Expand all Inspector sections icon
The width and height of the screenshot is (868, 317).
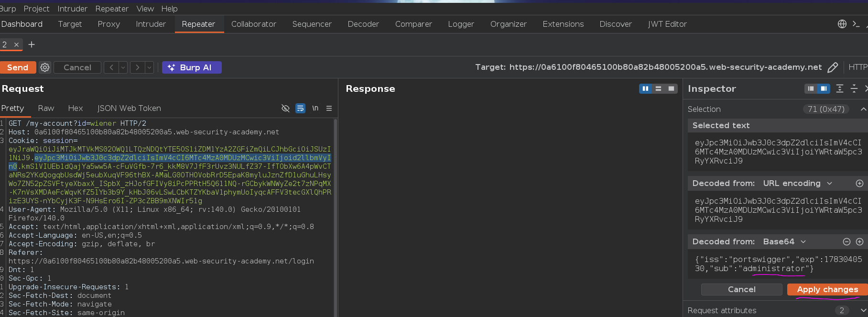(x=840, y=88)
